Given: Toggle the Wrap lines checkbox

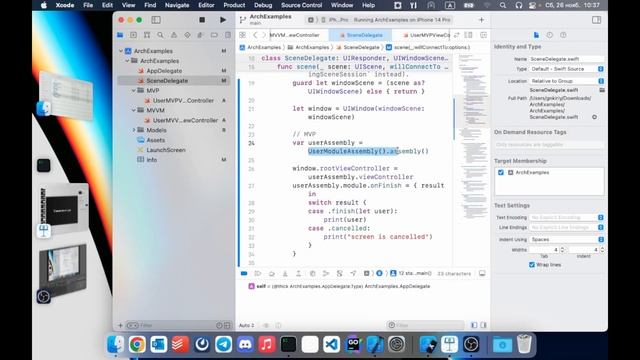Looking at the screenshot, I should click(x=532, y=265).
